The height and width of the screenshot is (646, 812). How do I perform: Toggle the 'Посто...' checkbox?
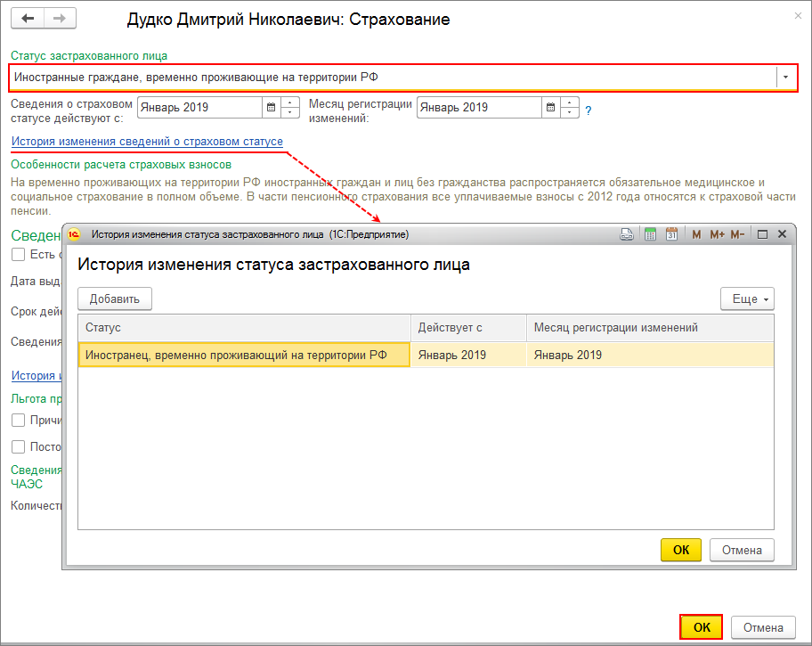(18, 446)
